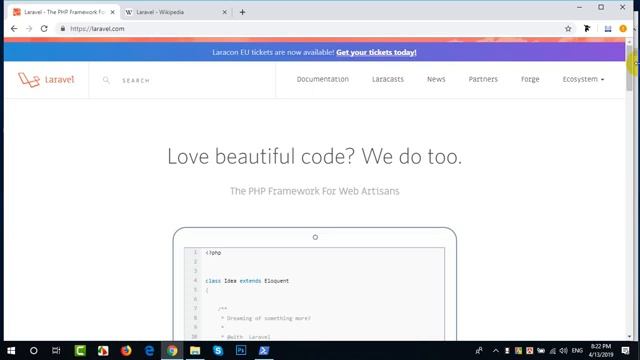Open a new tab with the plus button
Image resolution: width=640 pixels, height=360 pixels.
(242, 12)
